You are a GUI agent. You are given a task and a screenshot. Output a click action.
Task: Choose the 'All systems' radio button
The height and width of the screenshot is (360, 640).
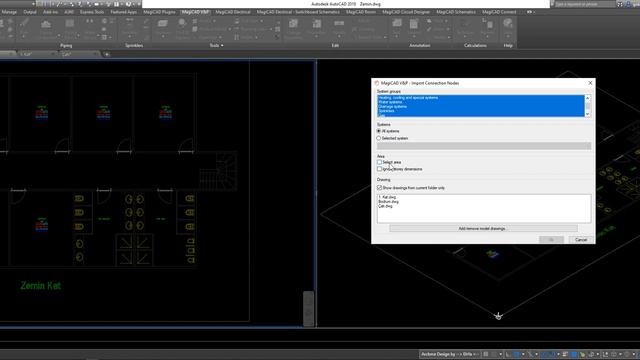tap(379, 131)
